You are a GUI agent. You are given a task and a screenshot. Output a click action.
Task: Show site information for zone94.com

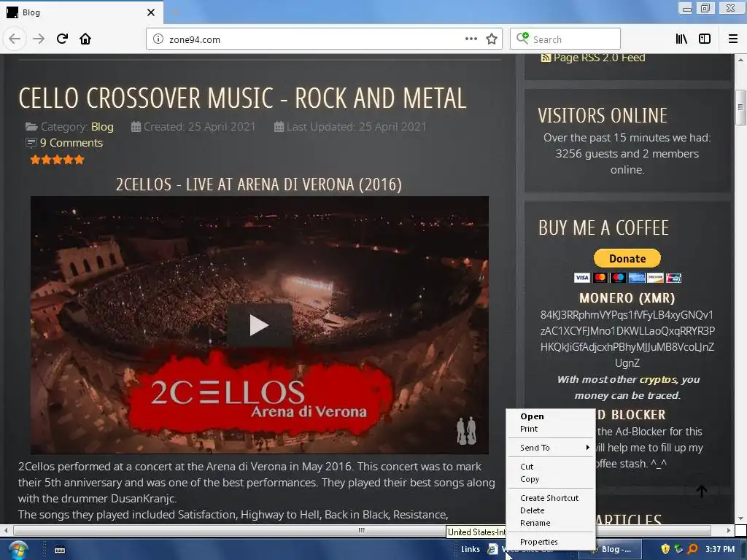point(158,39)
